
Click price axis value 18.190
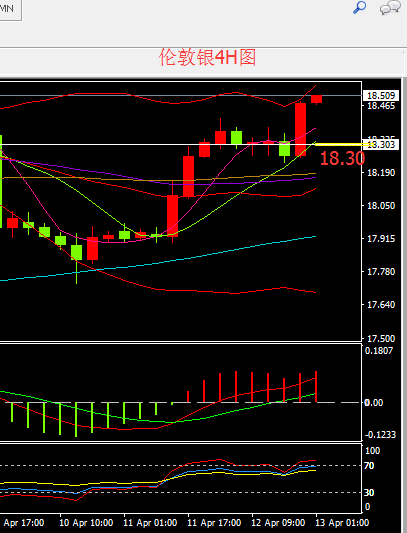click(381, 173)
